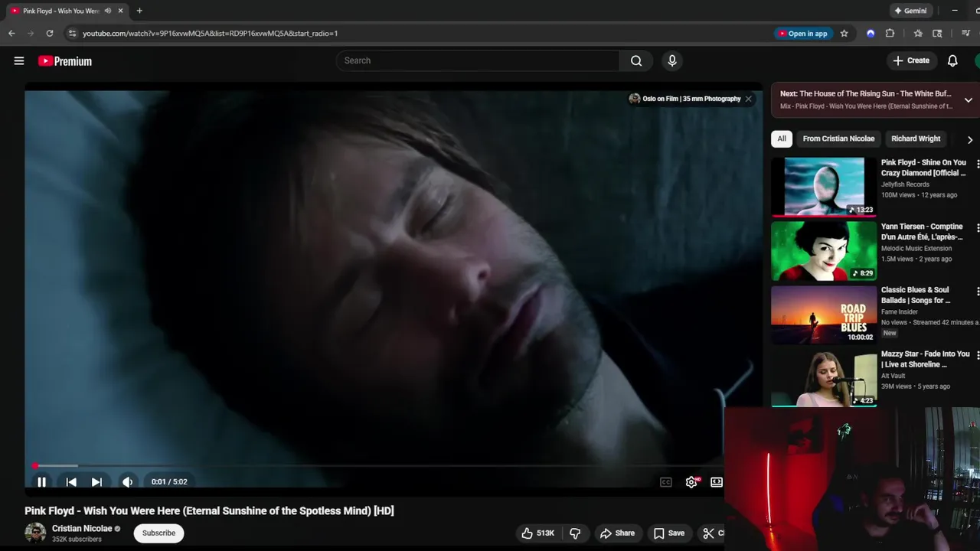
Task: Click the Open in app button
Action: [803, 34]
